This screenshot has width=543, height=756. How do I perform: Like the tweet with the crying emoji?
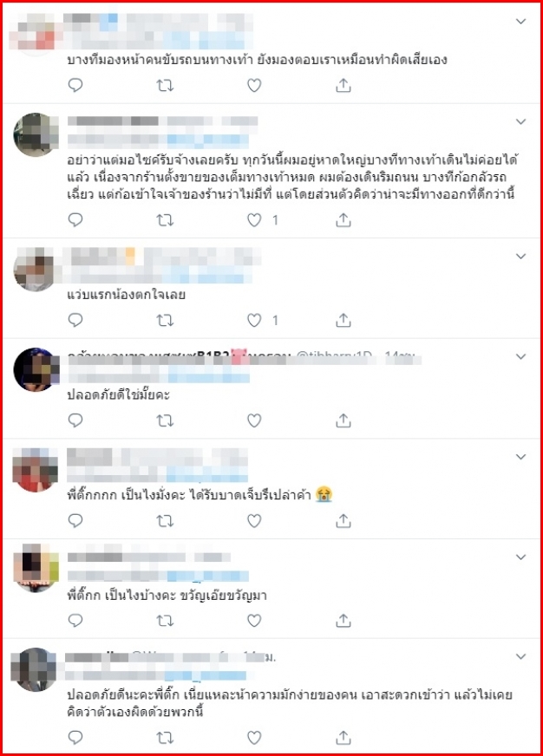[x=254, y=521]
